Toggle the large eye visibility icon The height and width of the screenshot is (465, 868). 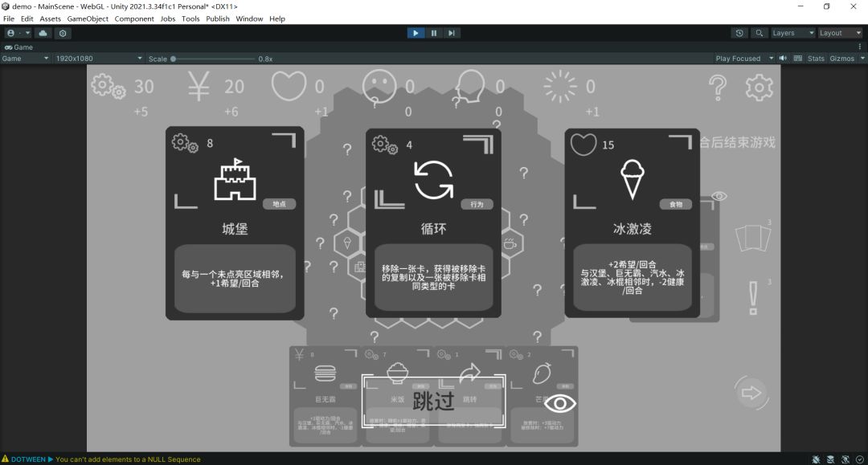coord(559,404)
